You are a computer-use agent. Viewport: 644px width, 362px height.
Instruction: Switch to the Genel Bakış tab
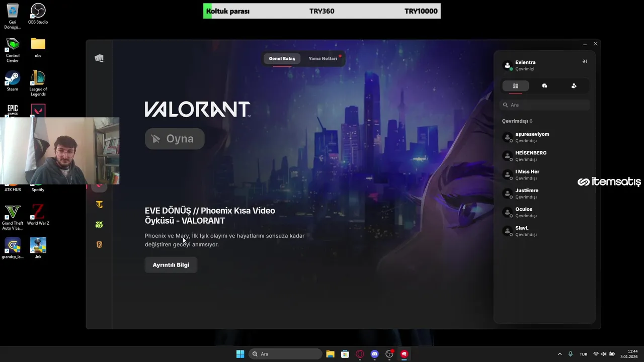point(282,59)
